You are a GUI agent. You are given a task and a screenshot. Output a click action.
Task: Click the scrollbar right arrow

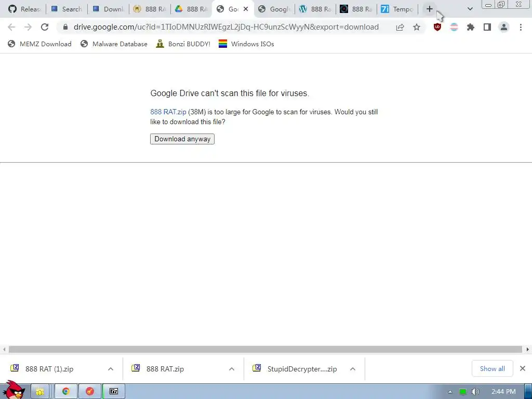(528, 349)
